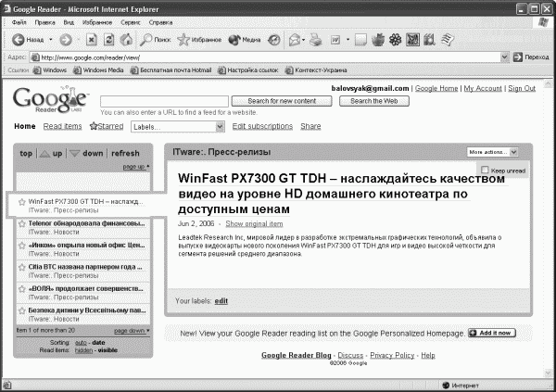Viewport: 556px width, 392px height.
Task: Click Search for new content button
Action: point(282,101)
